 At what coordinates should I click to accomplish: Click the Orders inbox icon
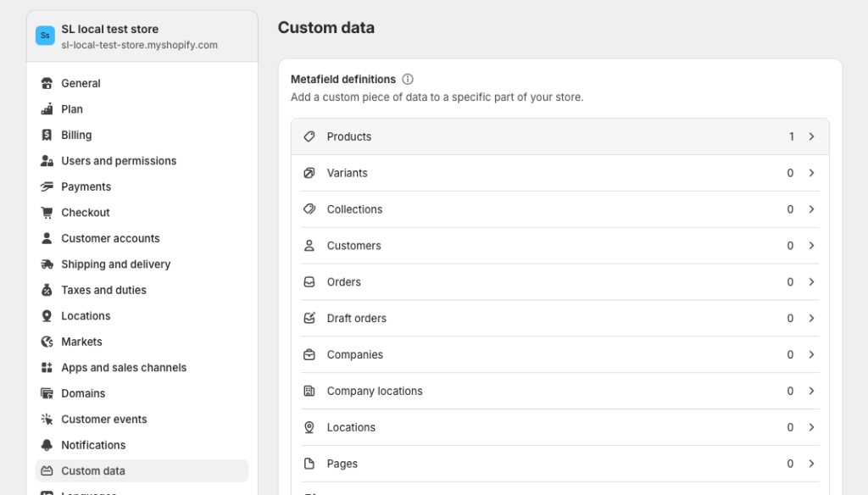click(309, 282)
